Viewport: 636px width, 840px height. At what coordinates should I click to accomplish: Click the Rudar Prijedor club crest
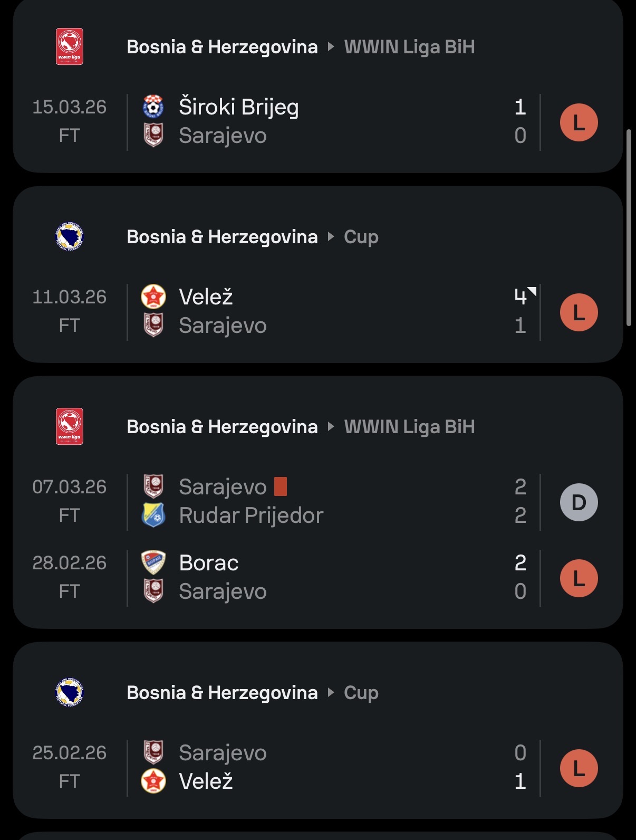[x=153, y=515]
